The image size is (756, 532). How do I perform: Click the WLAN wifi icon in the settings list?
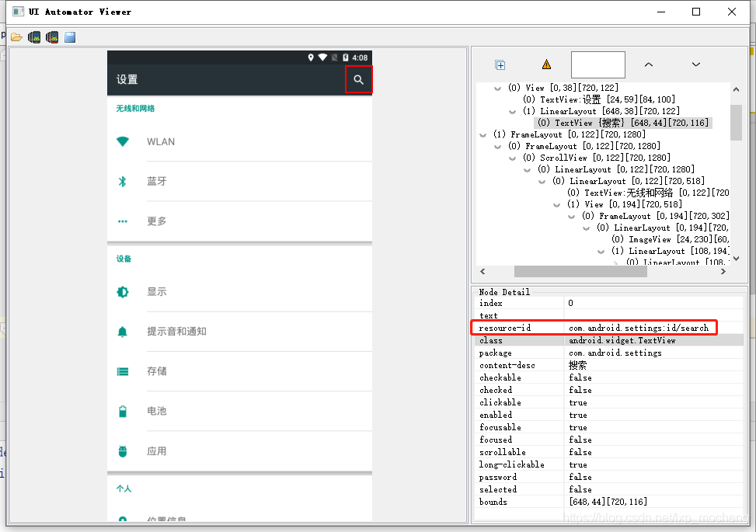[123, 141]
